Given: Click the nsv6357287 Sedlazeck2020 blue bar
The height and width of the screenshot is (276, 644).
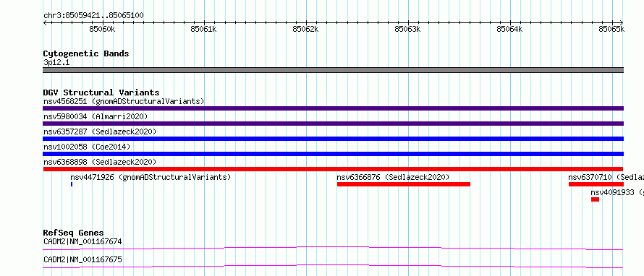Looking at the screenshot, I should 333,139.
